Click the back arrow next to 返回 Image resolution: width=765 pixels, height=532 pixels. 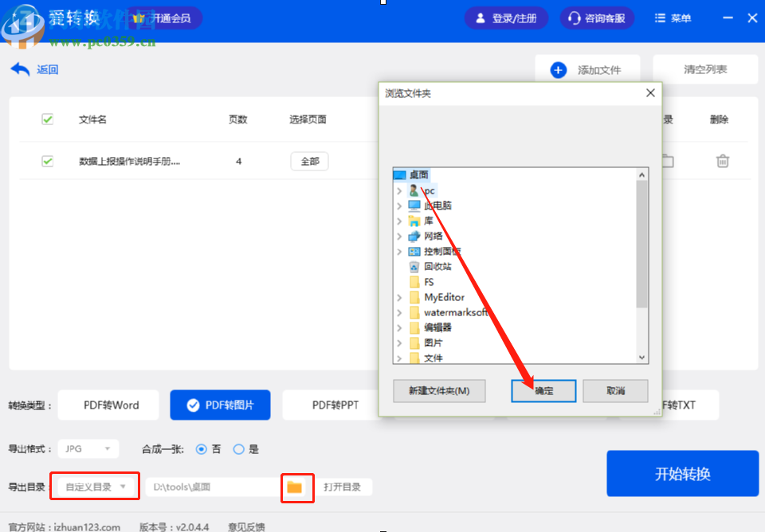pyautogui.click(x=19, y=69)
